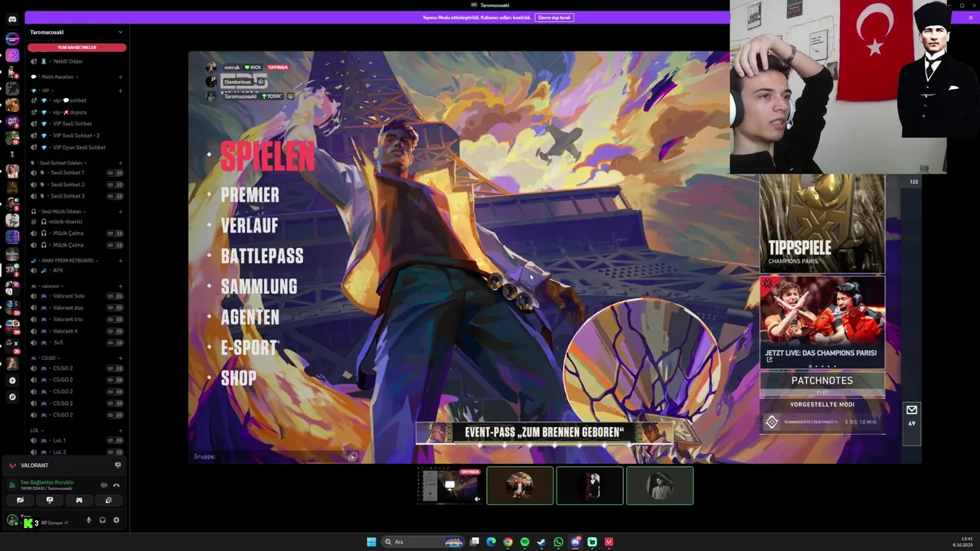Open SAMMLUNG in the Valorant menu
Viewport: 980px width, 551px height.
(259, 287)
